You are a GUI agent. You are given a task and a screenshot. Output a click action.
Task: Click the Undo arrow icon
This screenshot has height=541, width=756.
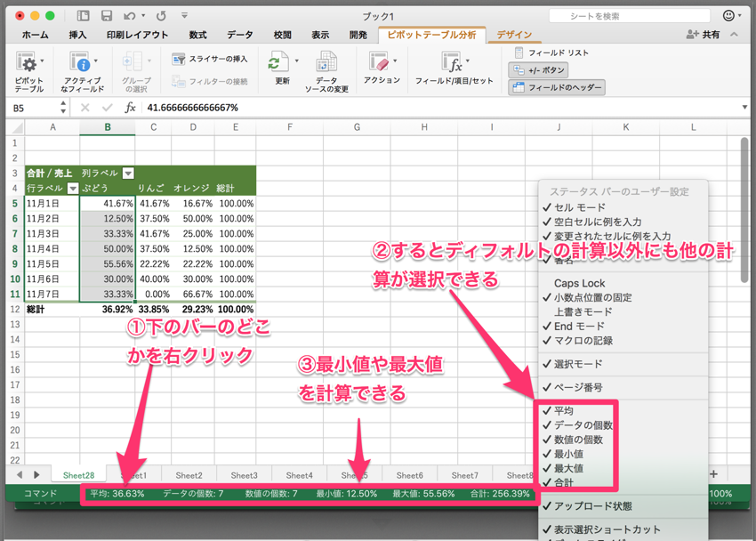[x=129, y=16]
